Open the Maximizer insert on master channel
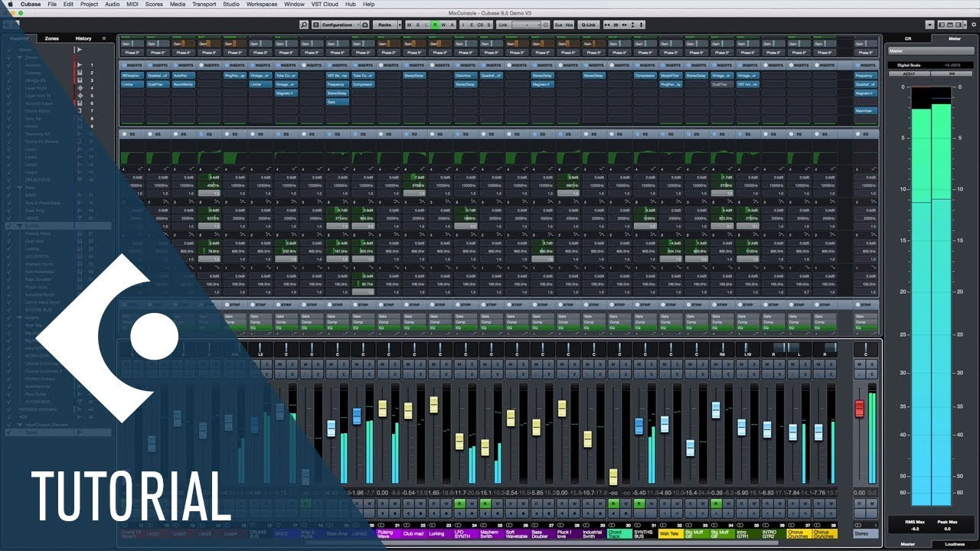Viewport: 980px width, 551px height. [x=865, y=111]
